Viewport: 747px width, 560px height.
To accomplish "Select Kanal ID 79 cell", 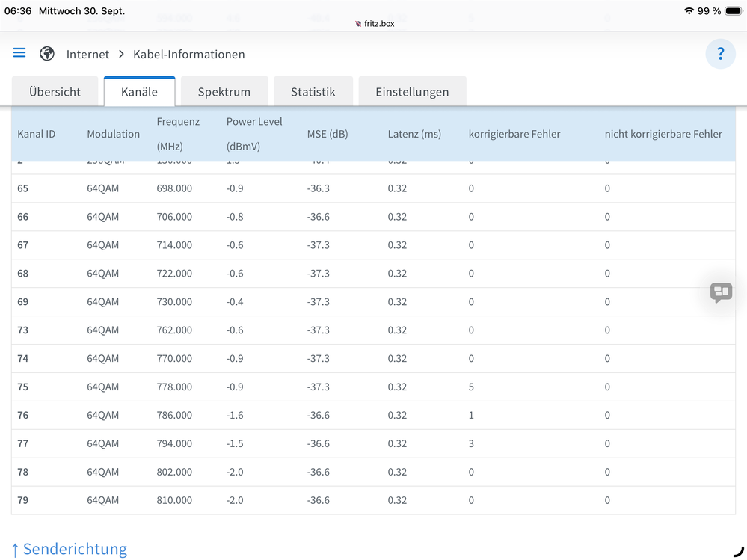I will pos(23,500).
